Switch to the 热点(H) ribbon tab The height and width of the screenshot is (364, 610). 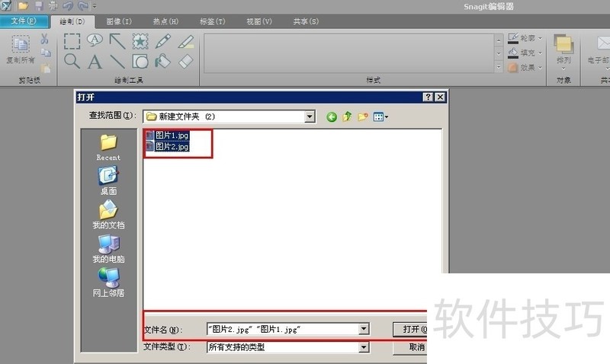[x=165, y=22]
